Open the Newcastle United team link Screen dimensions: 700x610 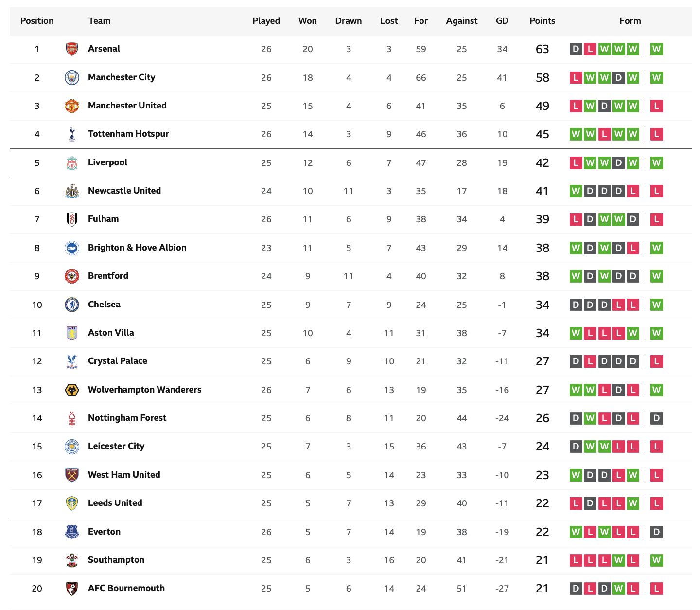124,191
